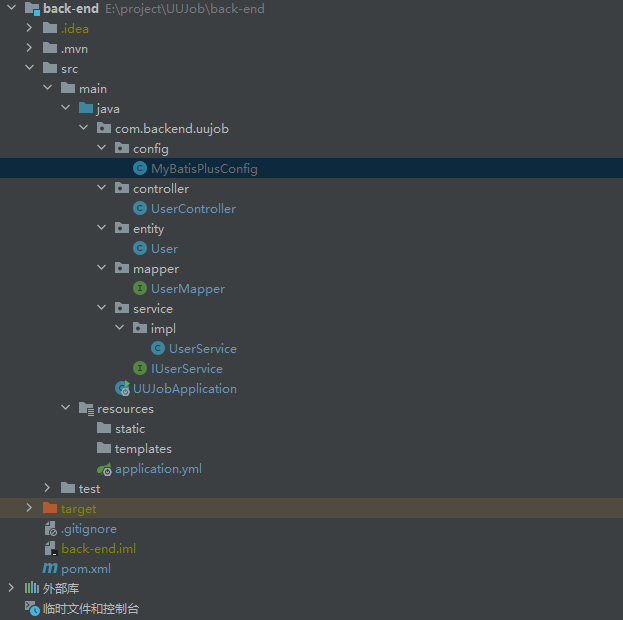Viewport: 623px width, 620px height.
Task: Click the .gitignore file icon
Action: point(50,529)
